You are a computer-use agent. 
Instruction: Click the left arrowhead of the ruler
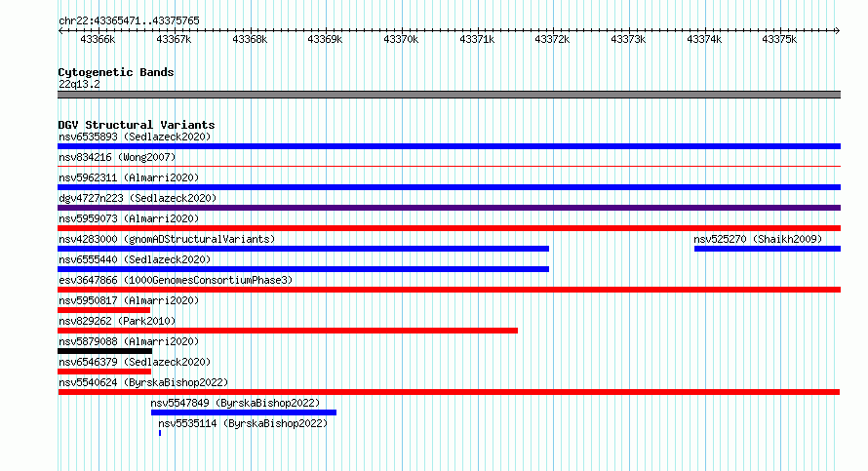tap(60, 31)
